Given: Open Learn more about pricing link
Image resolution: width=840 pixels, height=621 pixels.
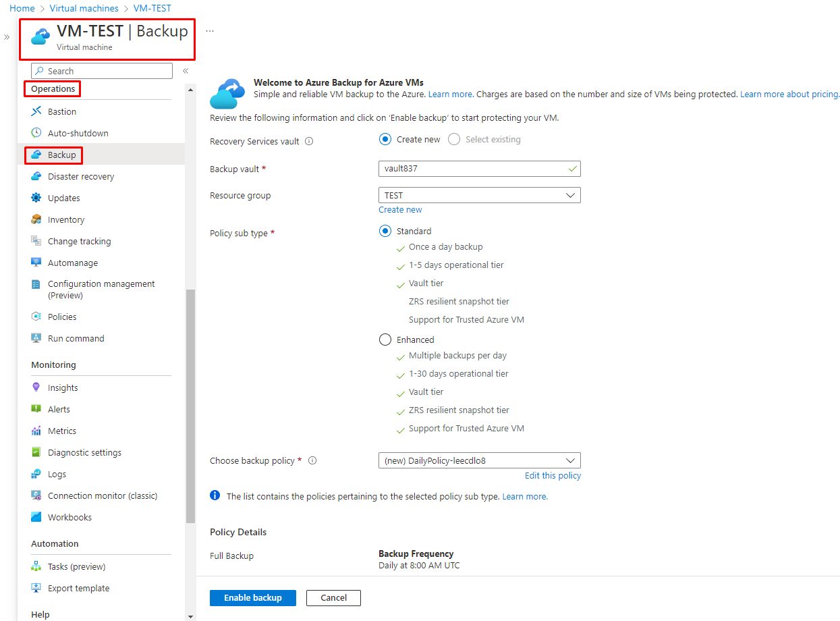Looking at the screenshot, I should (790, 94).
